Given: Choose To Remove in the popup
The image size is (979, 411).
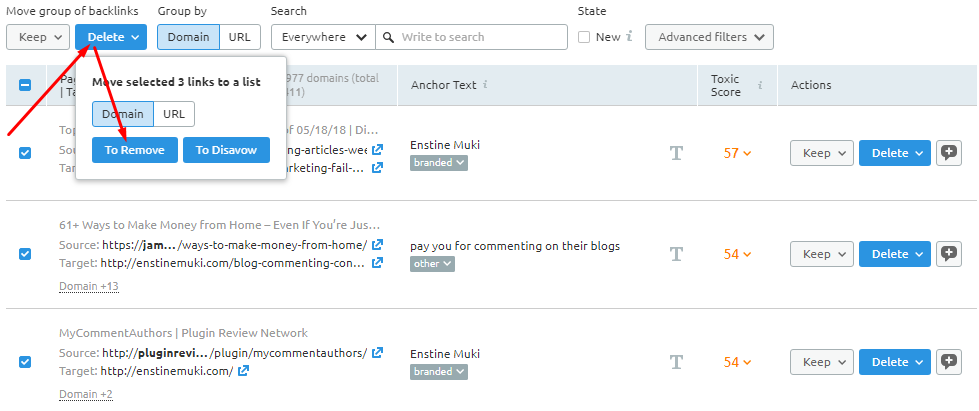Looking at the screenshot, I should click(x=135, y=150).
